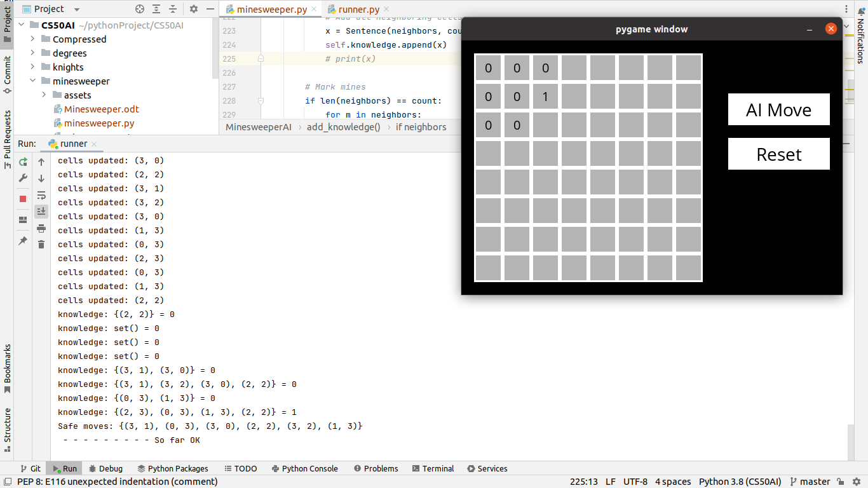Close the pygame window
Screen dimensions: 868x488
coord(831,29)
